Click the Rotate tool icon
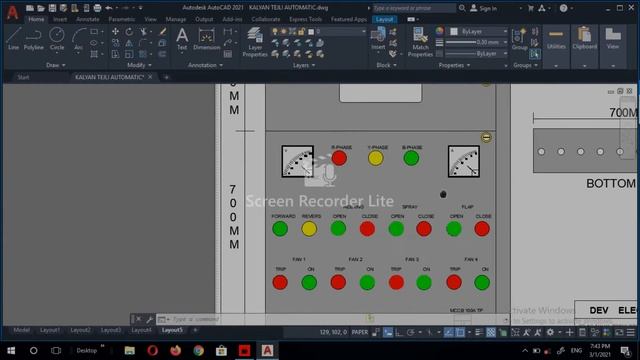 tap(129, 31)
